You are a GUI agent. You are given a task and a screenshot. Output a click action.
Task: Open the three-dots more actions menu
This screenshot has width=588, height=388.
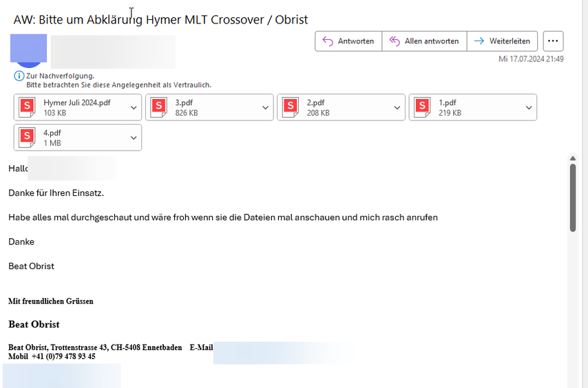(x=553, y=41)
